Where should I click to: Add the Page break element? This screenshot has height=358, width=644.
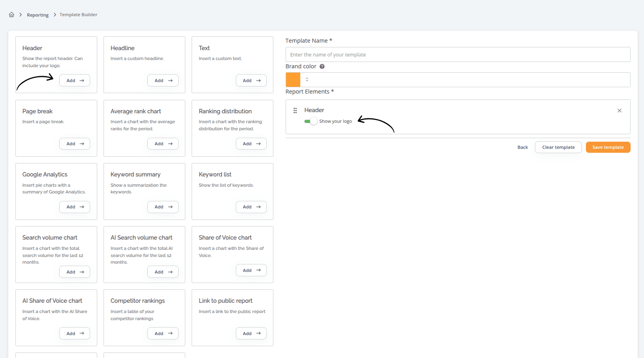(75, 144)
